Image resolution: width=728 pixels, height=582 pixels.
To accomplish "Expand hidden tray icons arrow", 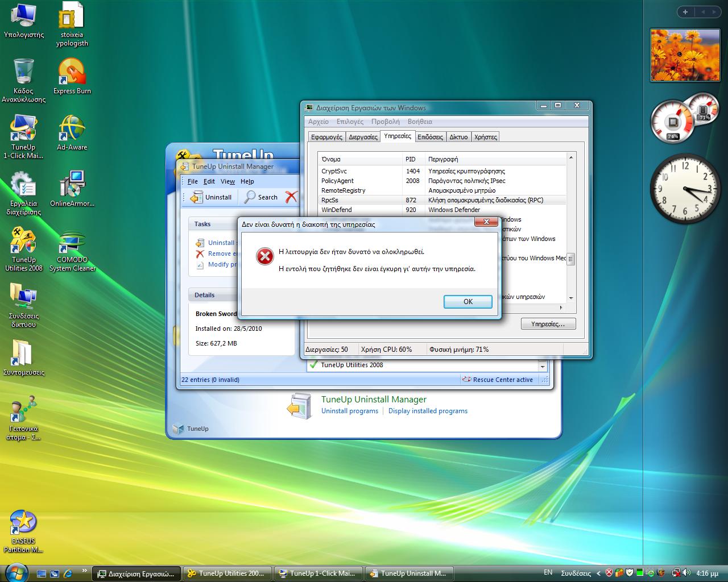I will point(598,573).
